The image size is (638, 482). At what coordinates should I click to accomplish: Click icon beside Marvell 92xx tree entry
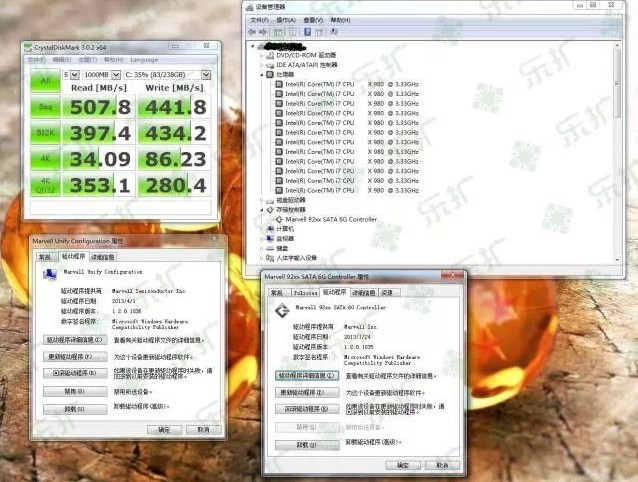(280, 219)
